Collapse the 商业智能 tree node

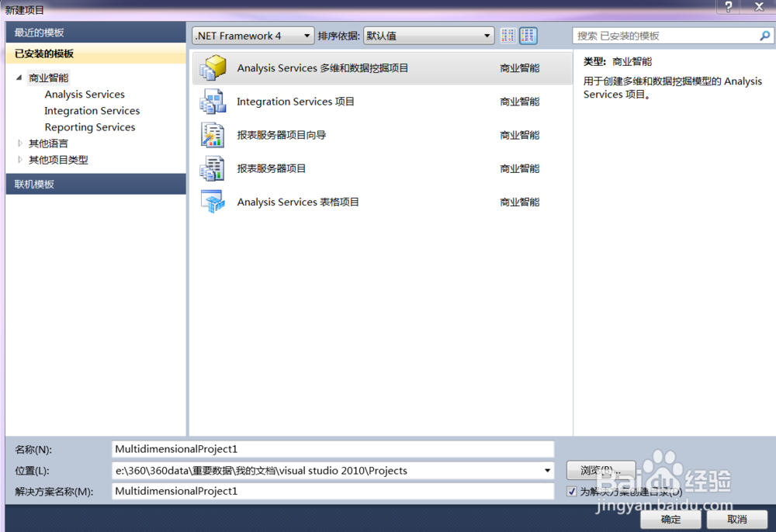pos(19,78)
